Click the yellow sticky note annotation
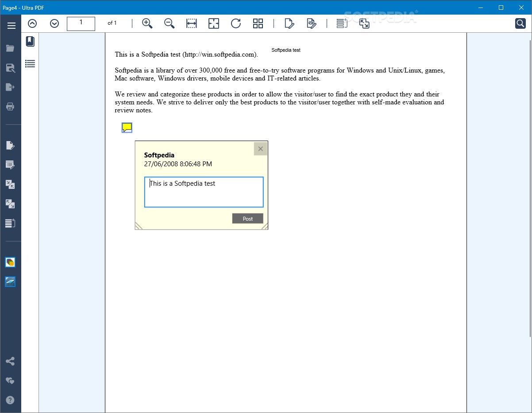Screen dimensions: 532x413 [x=127, y=128]
